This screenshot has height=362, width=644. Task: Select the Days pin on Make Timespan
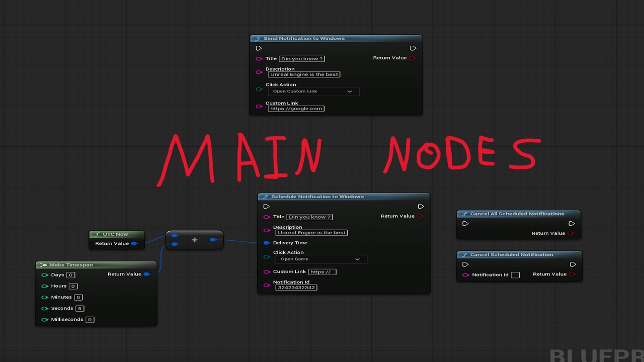coord(45,275)
